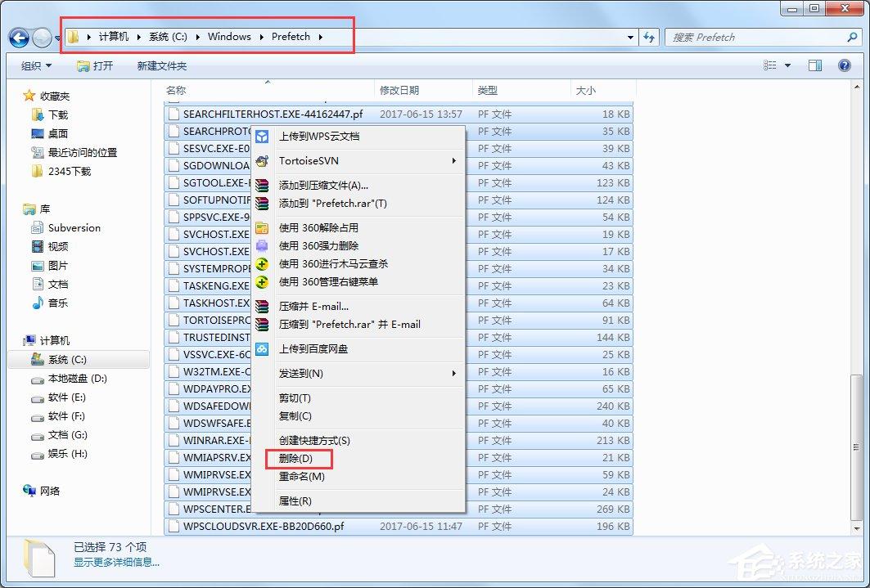
Task: Open the TortoiseSVN submenu
Action: (x=359, y=161)
